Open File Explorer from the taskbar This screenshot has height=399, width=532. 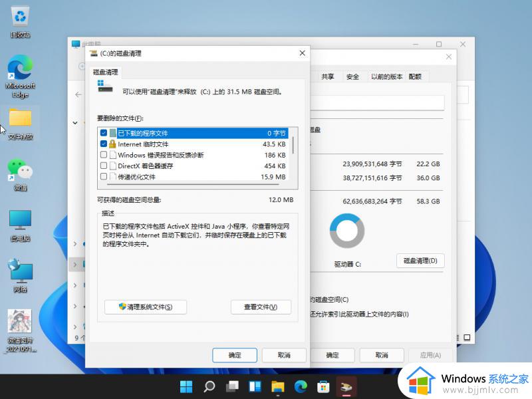[278, 386]
